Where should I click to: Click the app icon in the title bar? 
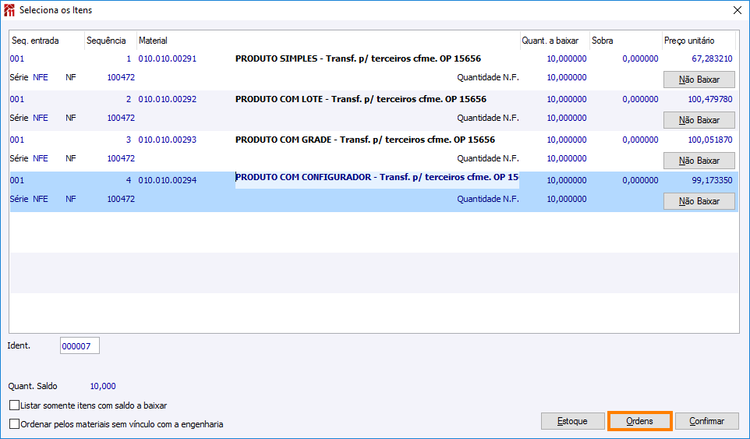point(9,10)
